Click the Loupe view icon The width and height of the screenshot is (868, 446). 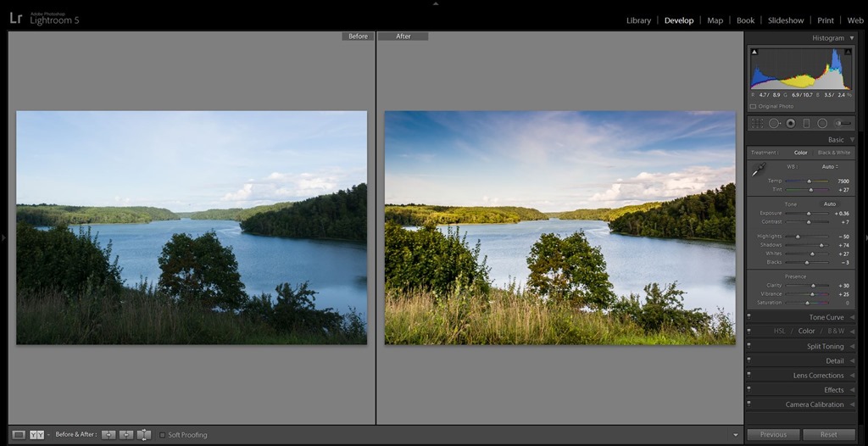pyautogui.click(x=19, y=435)
